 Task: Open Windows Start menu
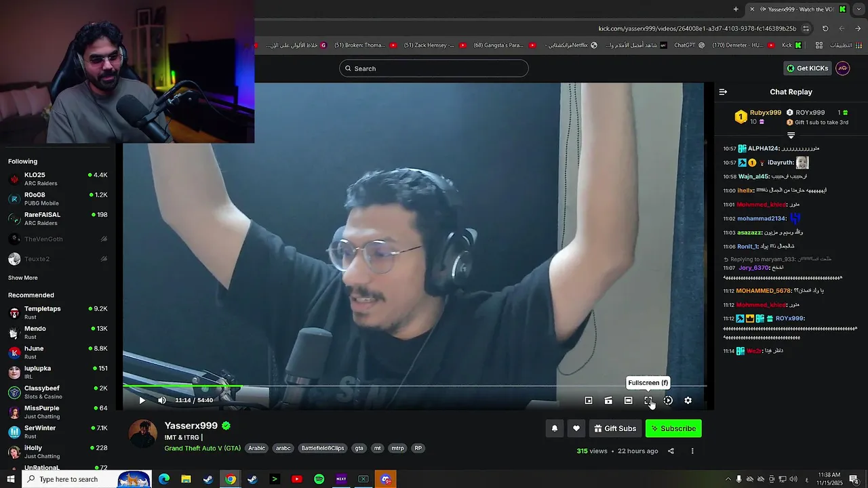10,479
